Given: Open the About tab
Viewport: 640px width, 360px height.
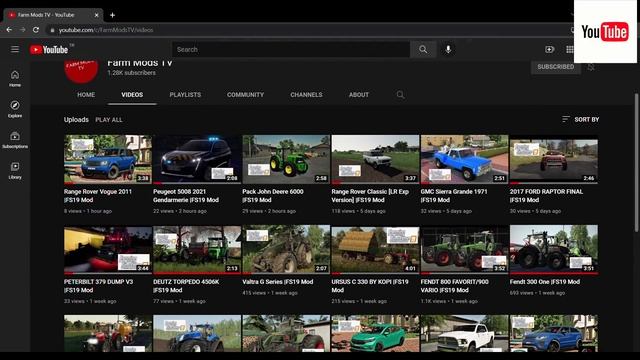Looking at the screenshot, I should coord(359,95).
